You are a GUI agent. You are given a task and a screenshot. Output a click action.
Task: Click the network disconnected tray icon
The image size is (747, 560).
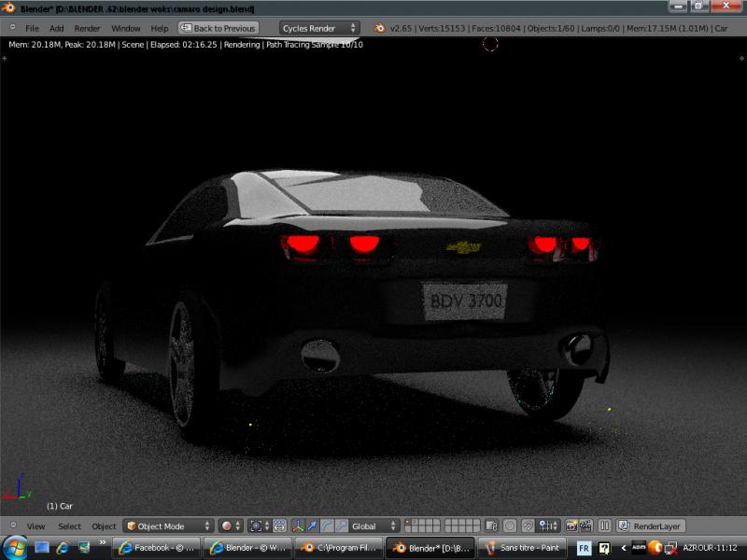tap(671, 548)
